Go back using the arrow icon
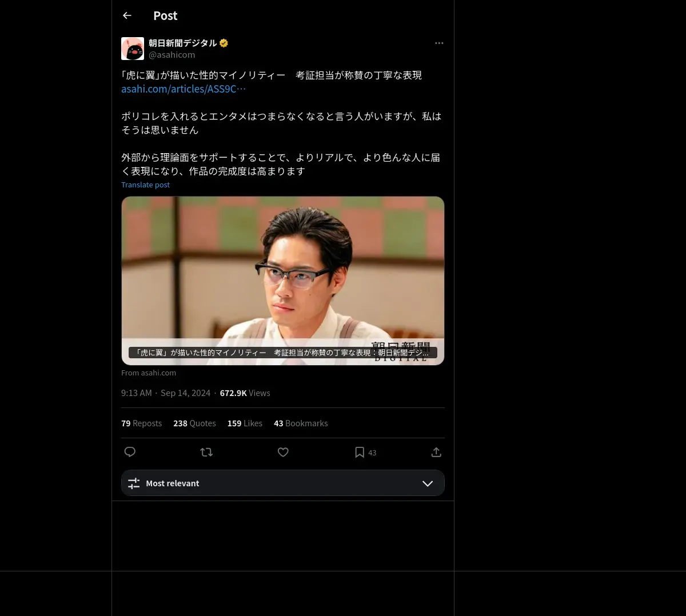Image resolution: width=686 pixels, height=616 pixels. (x=127, y=15)
